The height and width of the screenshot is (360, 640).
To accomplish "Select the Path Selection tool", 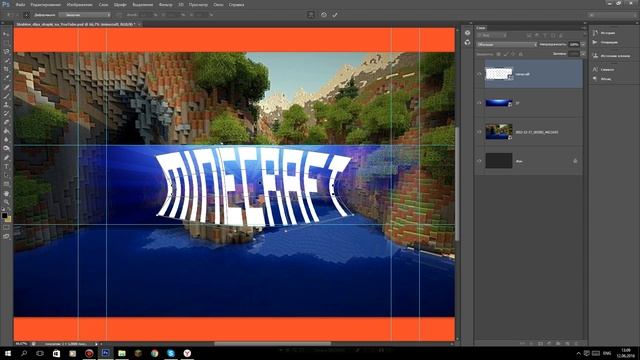I will click(6, 175).
